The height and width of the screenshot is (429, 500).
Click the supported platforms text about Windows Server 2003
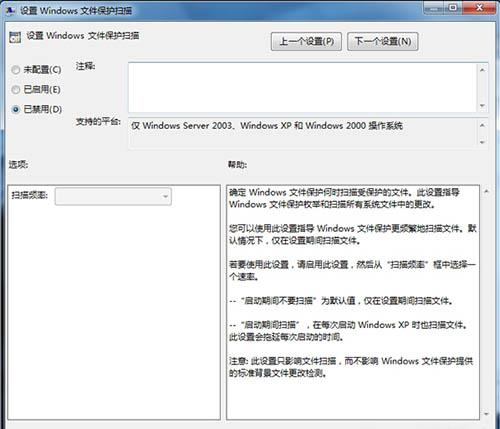[267, 126]
